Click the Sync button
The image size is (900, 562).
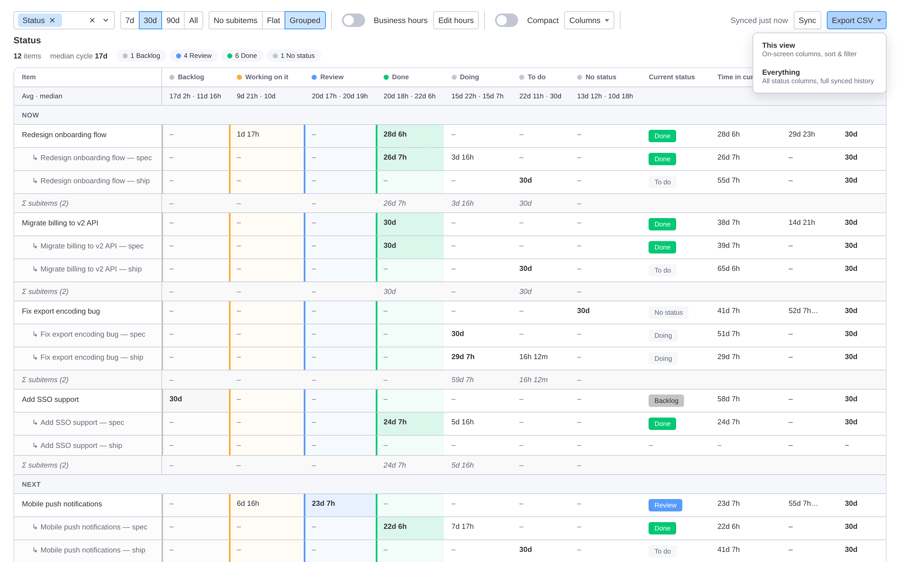coord(807,20)
